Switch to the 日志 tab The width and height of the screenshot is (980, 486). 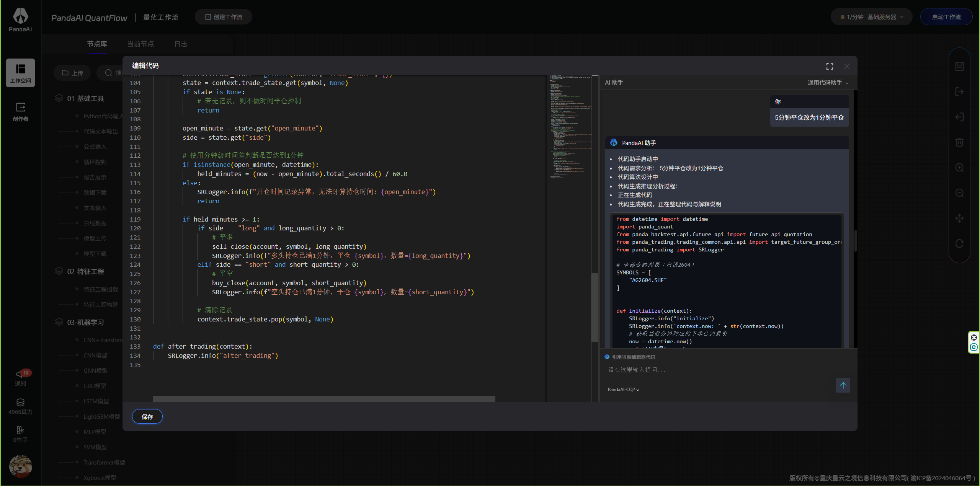tap(181, 44)
